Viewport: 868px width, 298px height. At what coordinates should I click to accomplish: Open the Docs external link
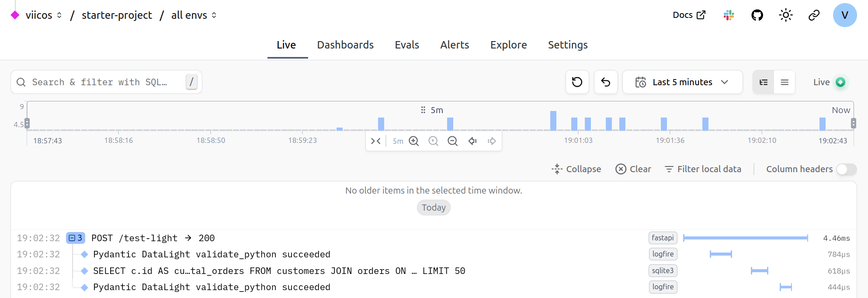click(689, 15)
